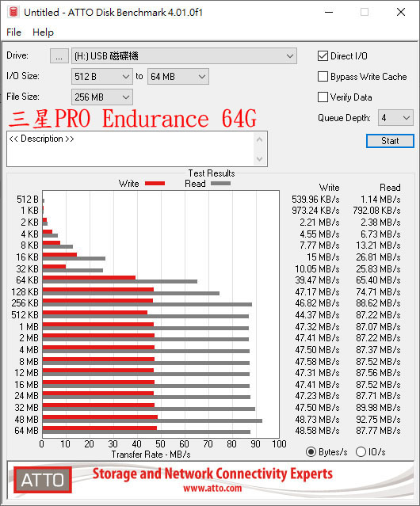Open the Drive dropdown showing (H:) USB
The width and height of the screenshot is (420, 506).
(184, 56)
